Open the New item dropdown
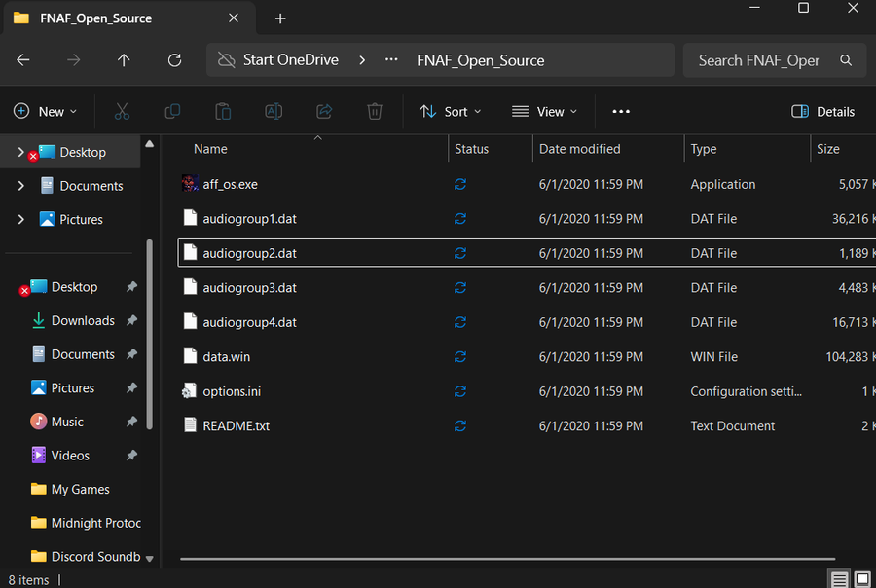This screenshot has width=876, height=588. tap(45, 111)
